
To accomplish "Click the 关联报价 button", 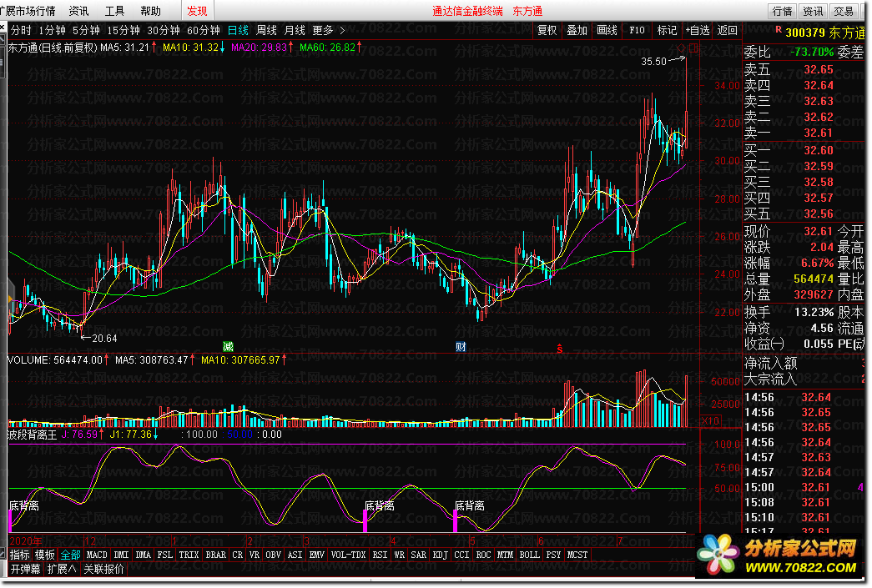I will (x=103, y=569).
